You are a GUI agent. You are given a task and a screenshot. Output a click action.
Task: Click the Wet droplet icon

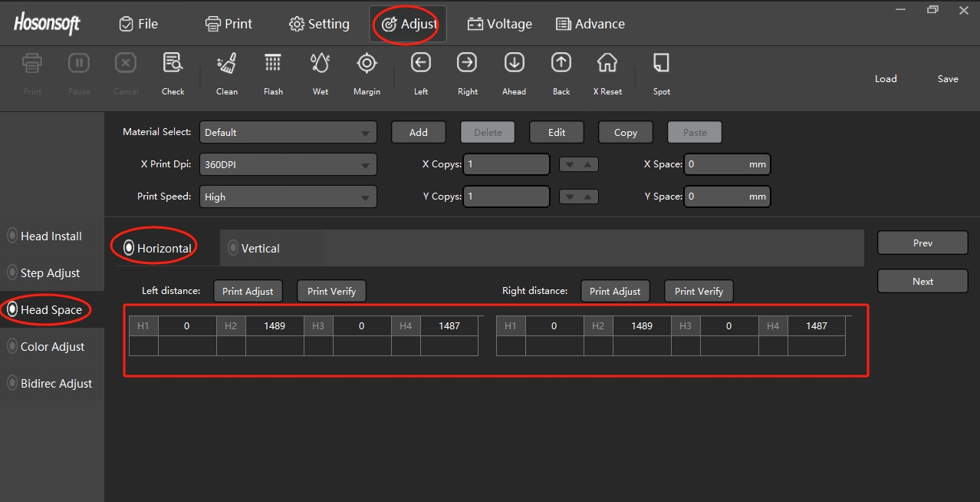click(321, 64)
